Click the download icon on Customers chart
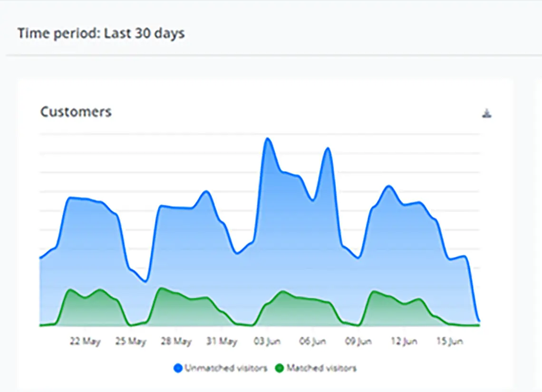 coord(486,113)
